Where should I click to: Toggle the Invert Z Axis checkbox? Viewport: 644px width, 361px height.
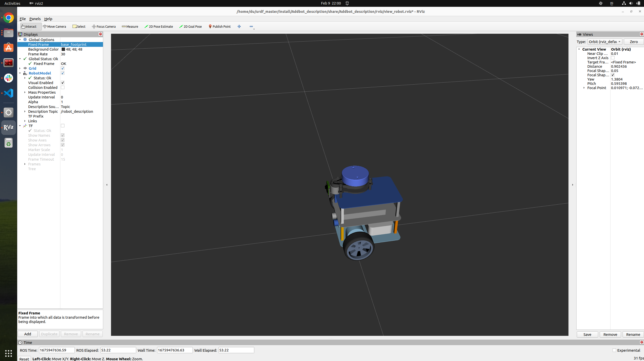pyautogui.click(x=613, y=58)
